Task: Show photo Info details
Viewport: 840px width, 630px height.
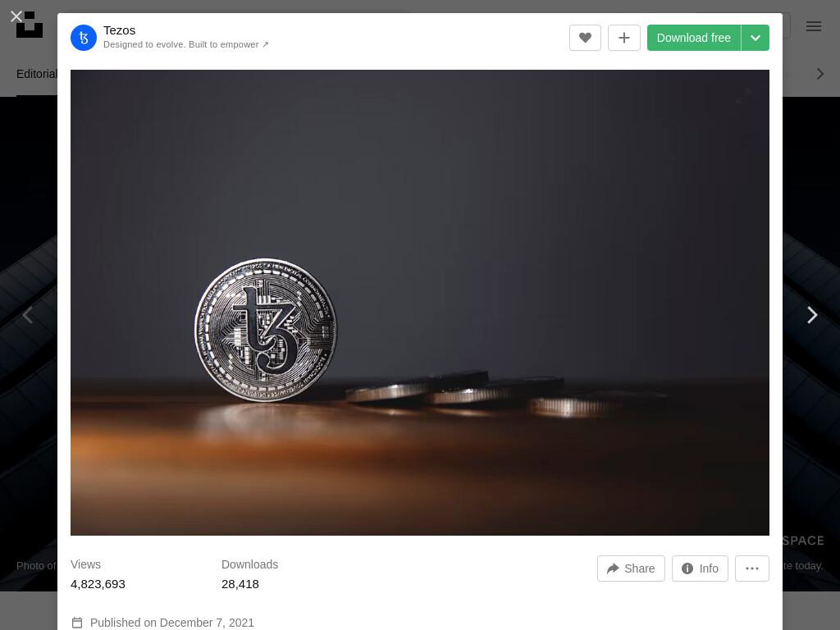Action: [700, 568]
